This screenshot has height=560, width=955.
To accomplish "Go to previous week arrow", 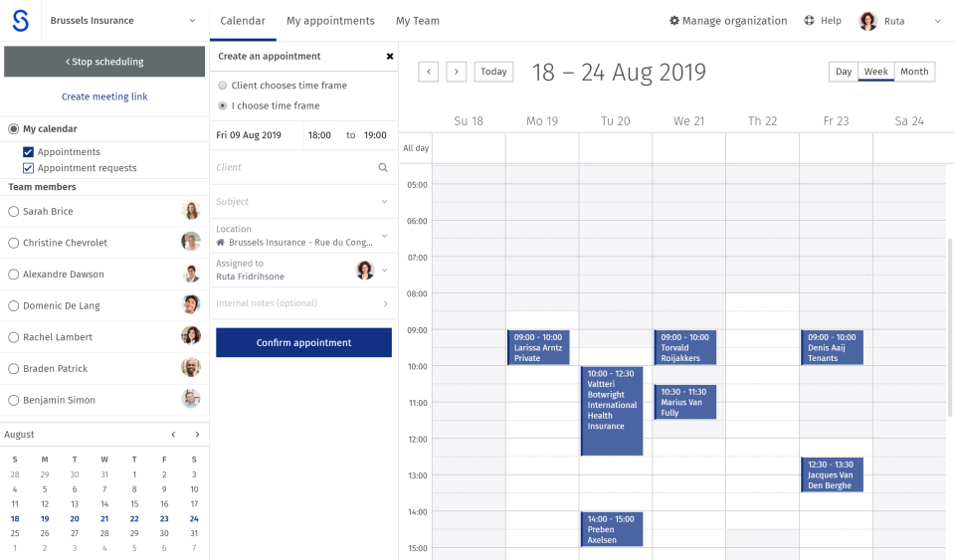I will pyautogui.click(x=428, y=72).
